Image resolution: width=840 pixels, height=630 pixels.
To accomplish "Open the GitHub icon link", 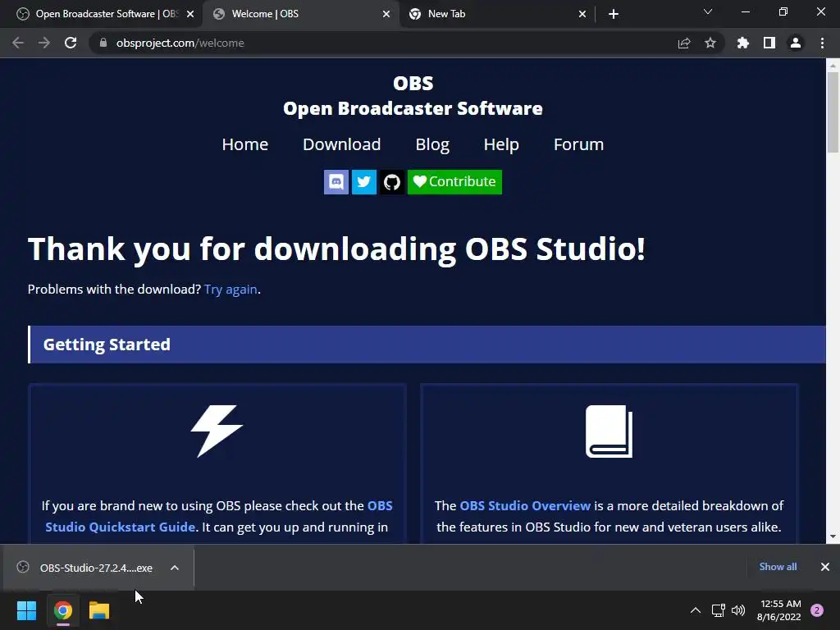I will click(392, 182).
